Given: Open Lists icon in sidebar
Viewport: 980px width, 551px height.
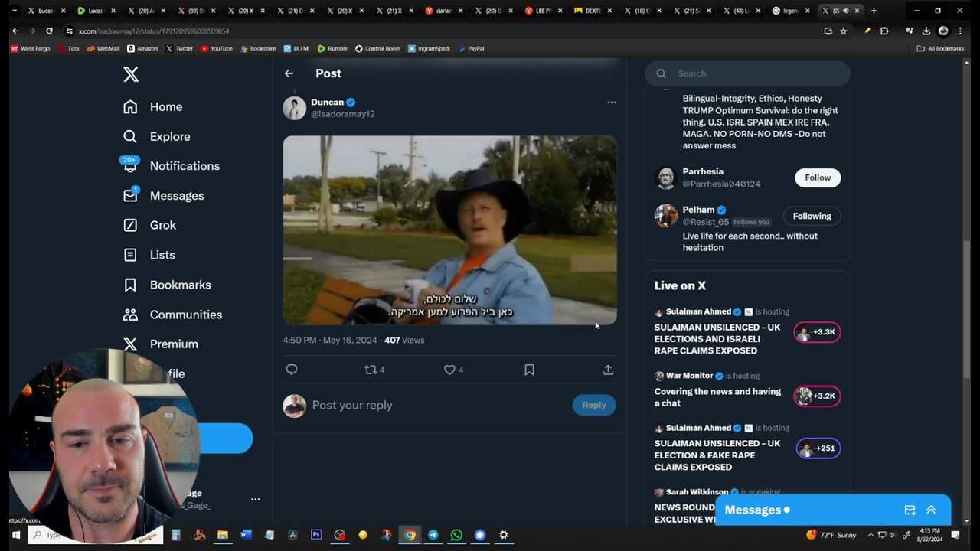Looking at the screenshot, I should click(130, 255).
